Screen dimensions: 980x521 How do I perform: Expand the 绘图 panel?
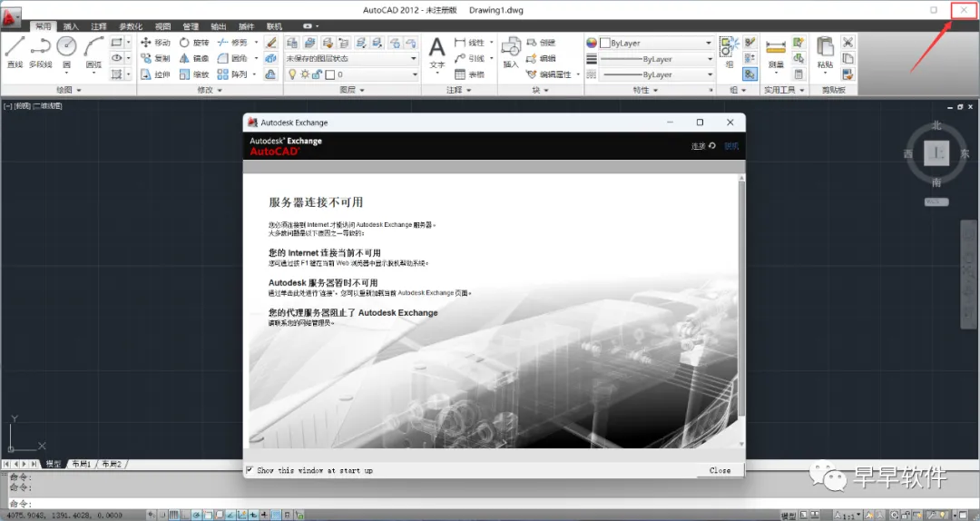pos(69,90)
